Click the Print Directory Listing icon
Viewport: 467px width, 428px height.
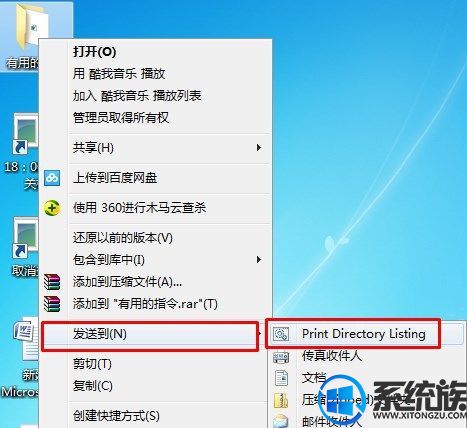[x=281, y=334]
